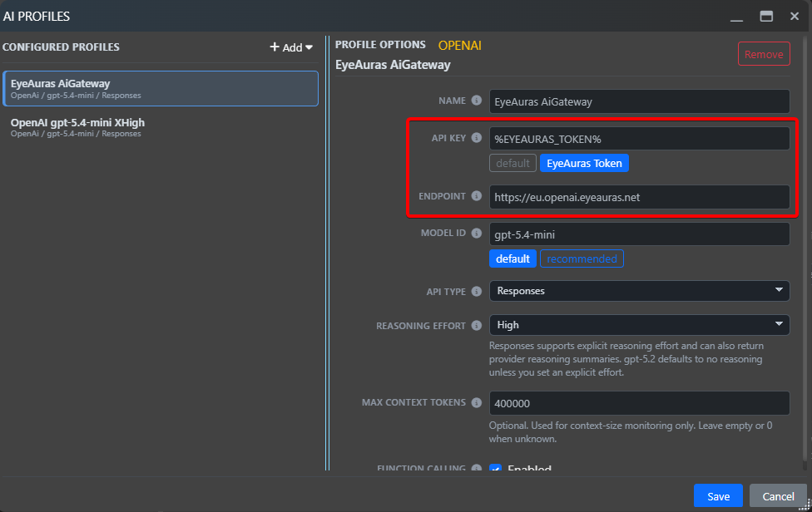Click the ENDPOINT info icon
The height and width of the screenshot is (512, 812).
coord(477,196)
